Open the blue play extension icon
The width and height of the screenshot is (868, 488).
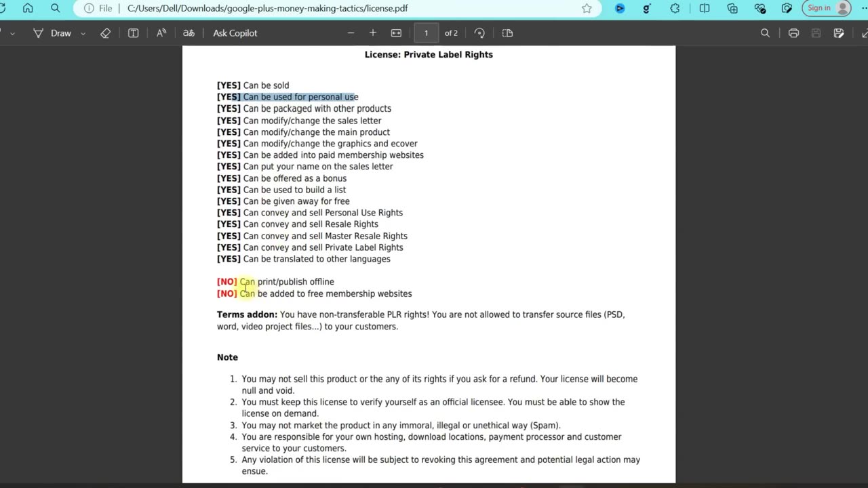620,8
